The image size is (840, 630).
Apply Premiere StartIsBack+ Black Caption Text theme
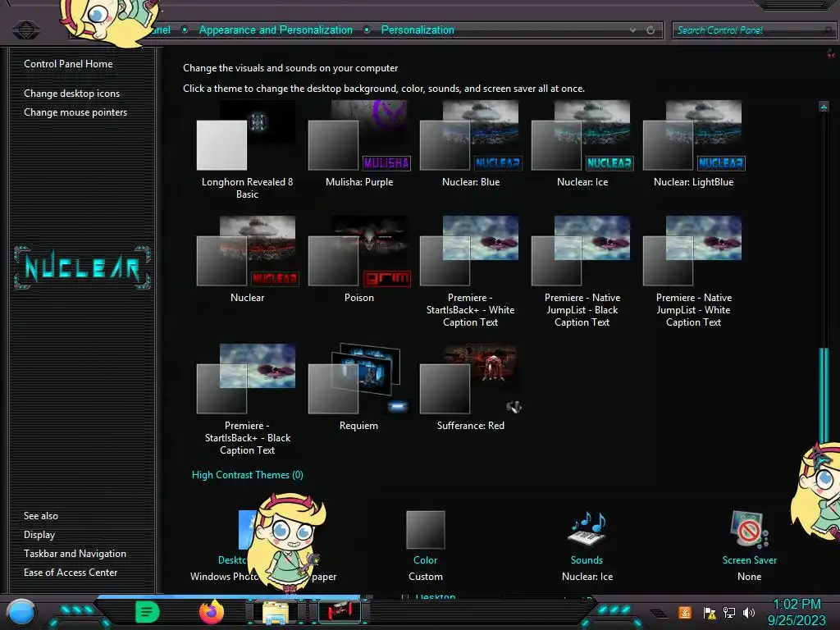click(x=247, y=399)
